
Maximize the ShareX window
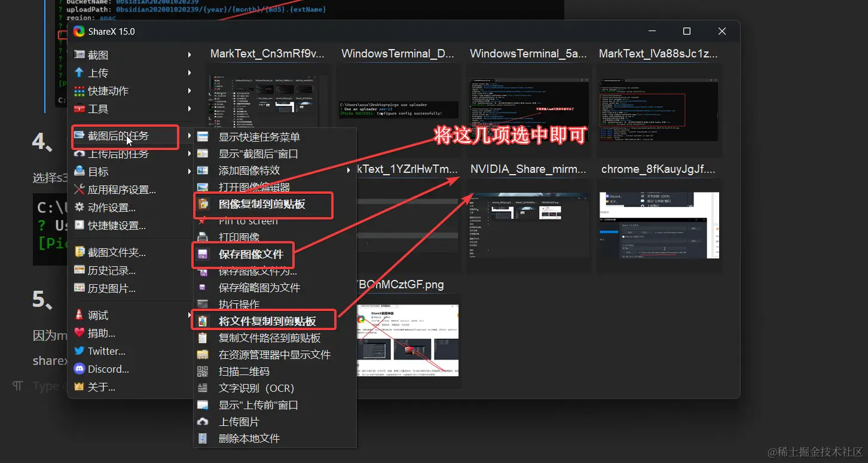(x=687, y=32)
